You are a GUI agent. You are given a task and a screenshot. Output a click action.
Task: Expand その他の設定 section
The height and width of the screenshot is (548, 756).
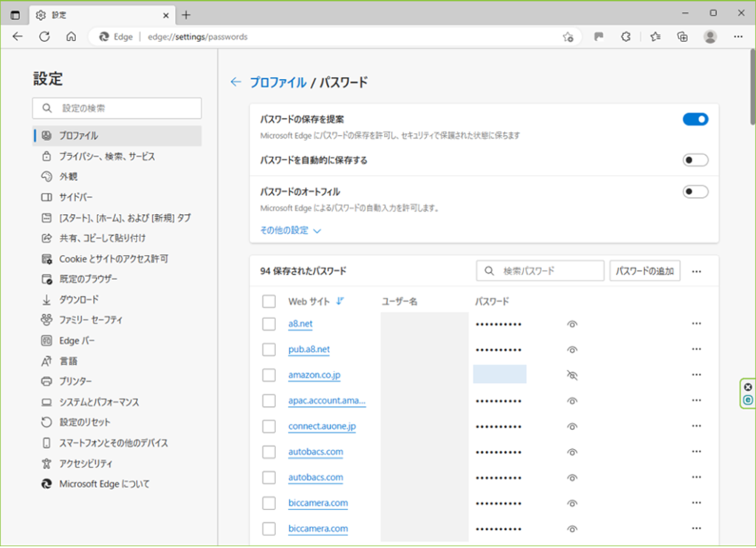pyautogui.click(x=291, y=230)
